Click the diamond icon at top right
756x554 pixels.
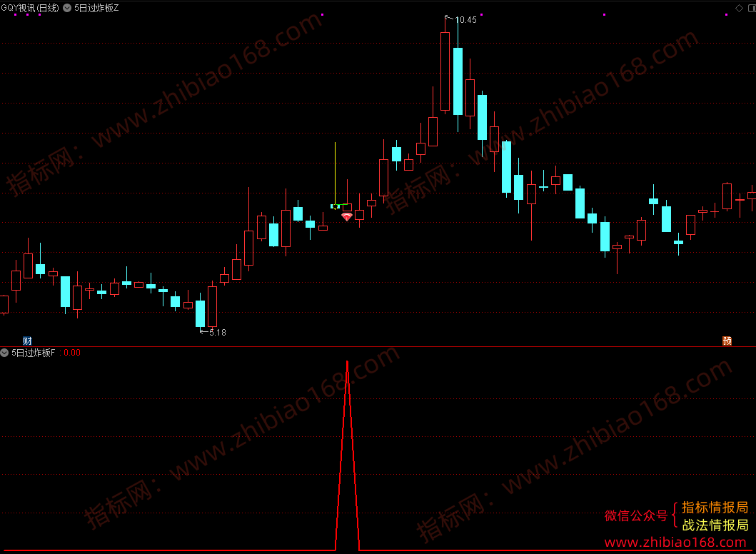tap(739, 8)
